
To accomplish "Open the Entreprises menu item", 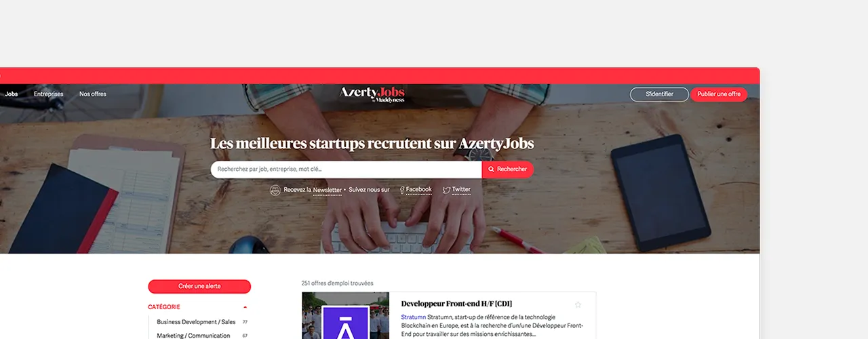I will coord(49,94).
